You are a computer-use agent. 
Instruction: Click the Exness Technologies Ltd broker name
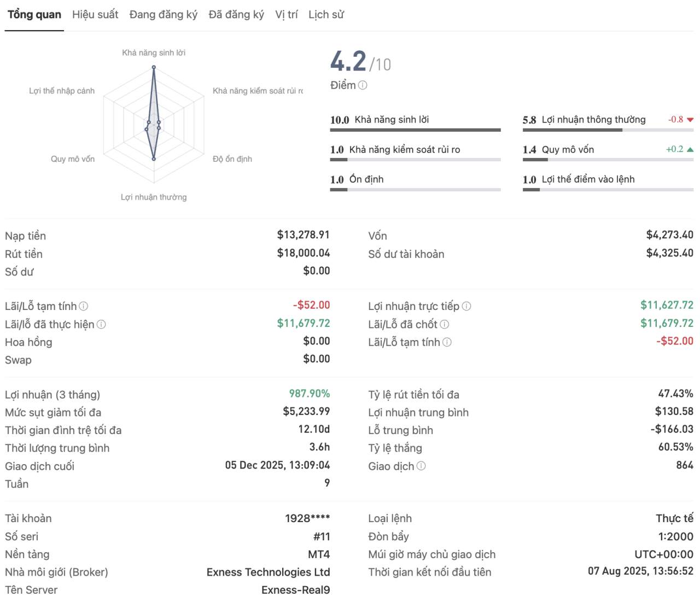(268, 572)
